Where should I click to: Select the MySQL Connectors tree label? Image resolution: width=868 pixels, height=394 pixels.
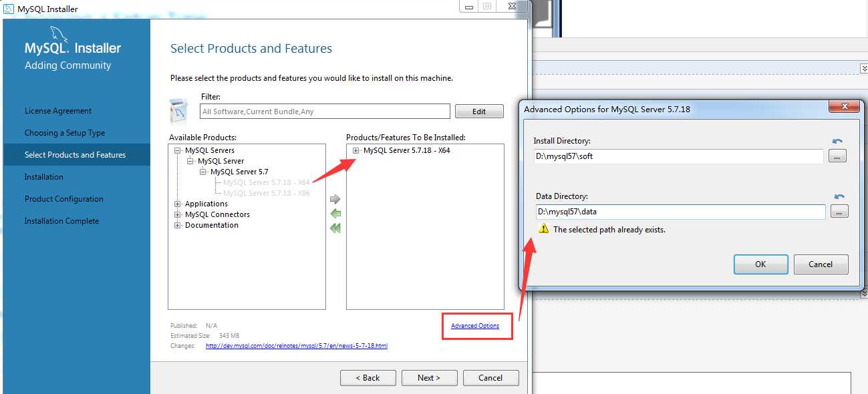coord(217,214)
